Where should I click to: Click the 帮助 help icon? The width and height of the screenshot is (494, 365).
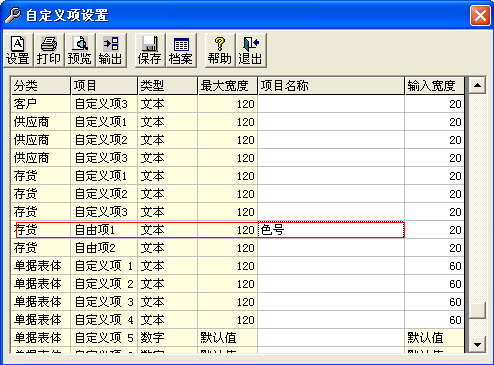coord(219,50)
